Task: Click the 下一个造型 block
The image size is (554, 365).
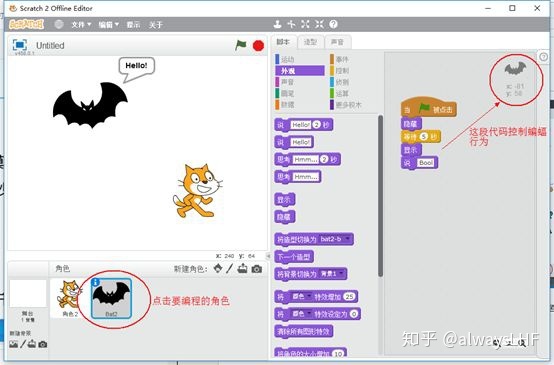Action: click(x=294, y=257)
